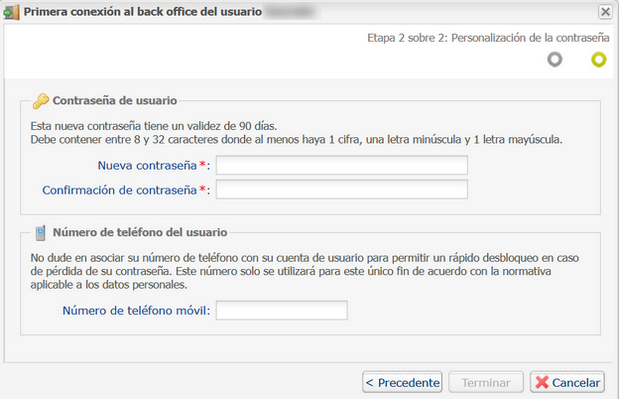The image size is (619, 399).
Task: Focus the Nueva contraseña input field
Action: click(342, 165)
